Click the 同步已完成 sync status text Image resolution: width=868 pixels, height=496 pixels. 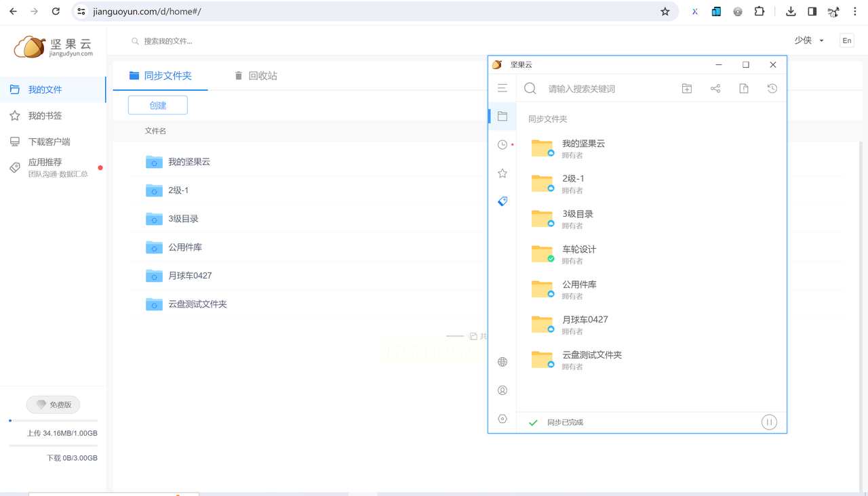point(565,422)
